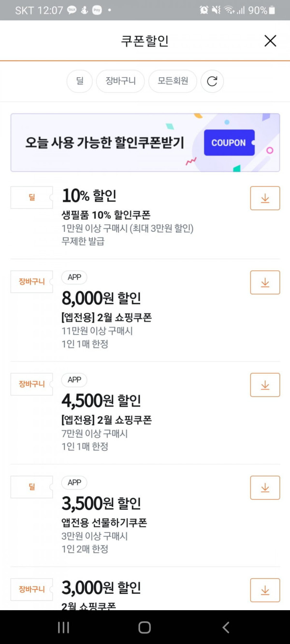Download the 8,000원 할인 coupon
Viewport: 290px width, 644px height.
(265, 283)
